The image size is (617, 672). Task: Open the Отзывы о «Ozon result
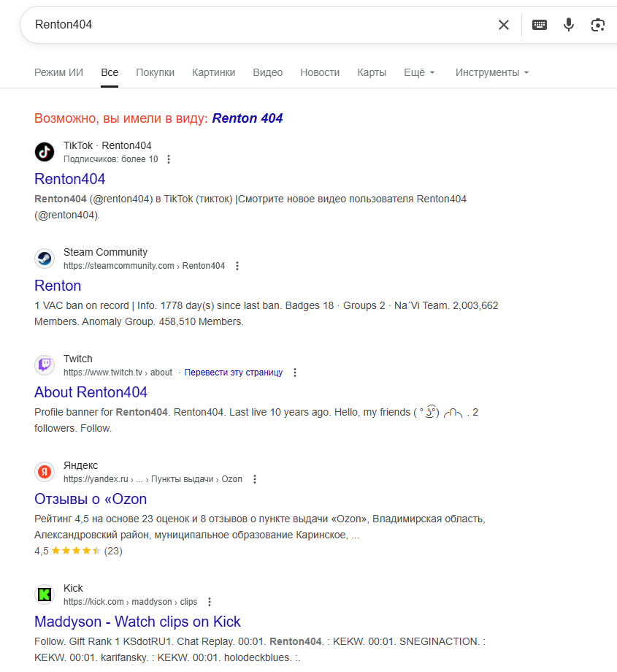pyautogui.click(x=91, y=500)
